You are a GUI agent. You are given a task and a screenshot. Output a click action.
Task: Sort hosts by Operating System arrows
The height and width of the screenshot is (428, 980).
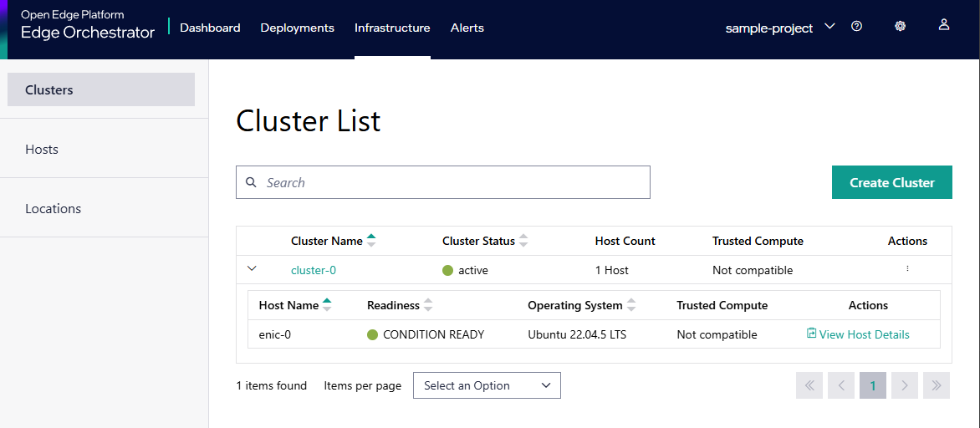(x=631, y=305)
